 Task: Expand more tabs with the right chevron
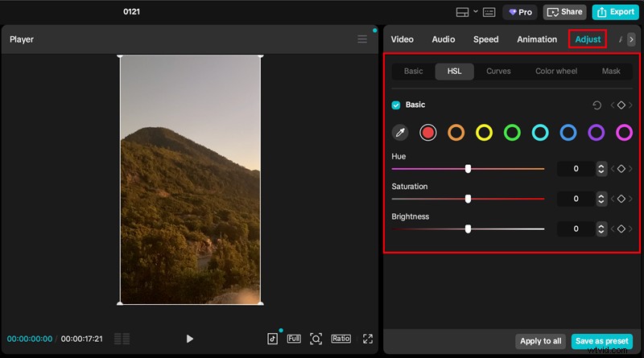coord(631,39)
